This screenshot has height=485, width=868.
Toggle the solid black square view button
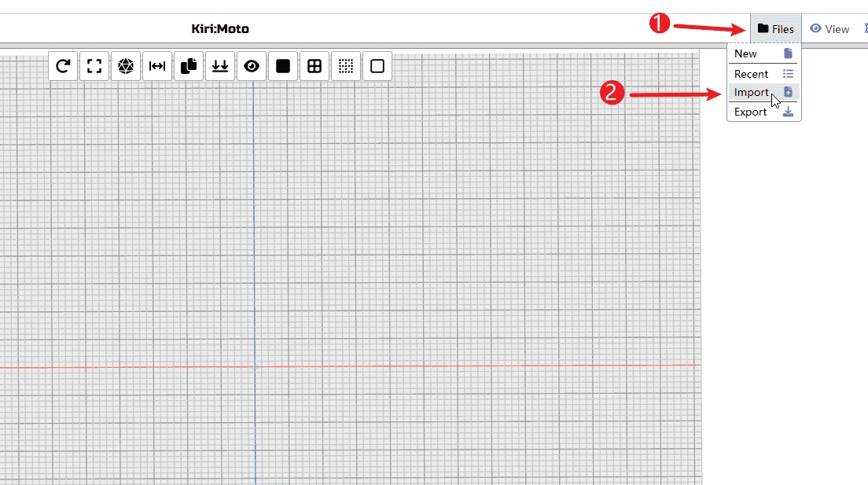(x=283, y=66)
